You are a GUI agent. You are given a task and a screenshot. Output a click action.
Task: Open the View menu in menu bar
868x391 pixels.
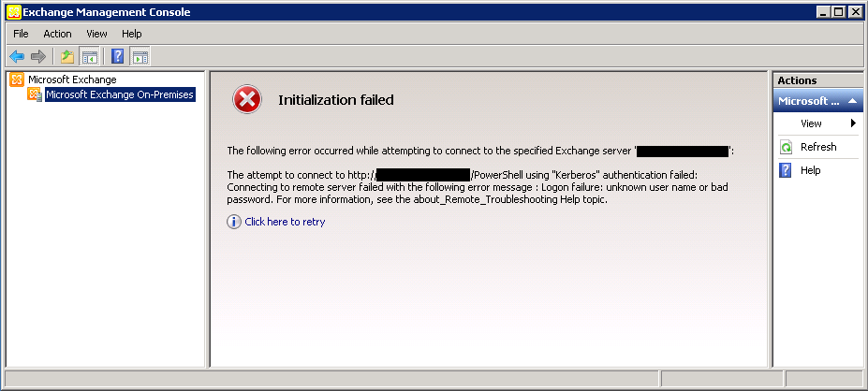point(96,34)
